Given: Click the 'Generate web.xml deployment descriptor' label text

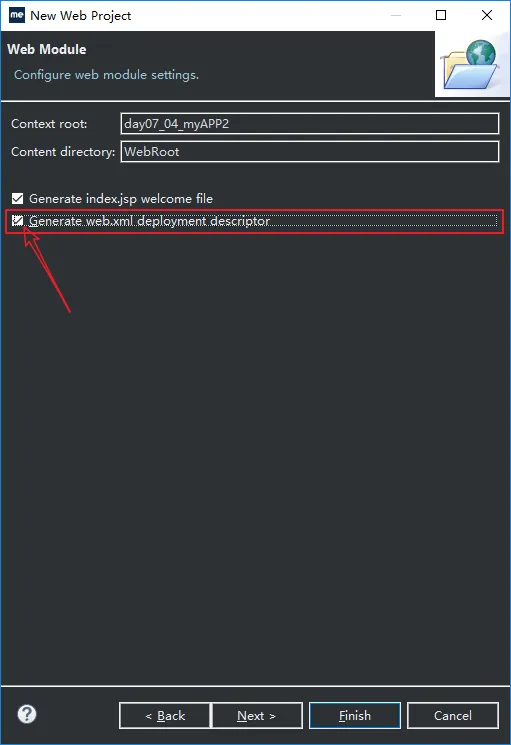Looking at the screenshot, I should pyautogui.click(x=150, y=221).
